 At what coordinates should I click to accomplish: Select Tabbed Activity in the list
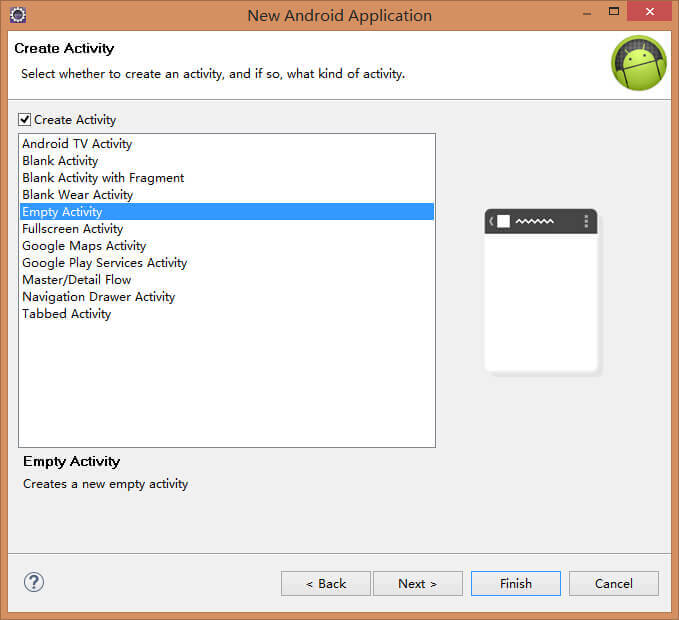point(226,313)
